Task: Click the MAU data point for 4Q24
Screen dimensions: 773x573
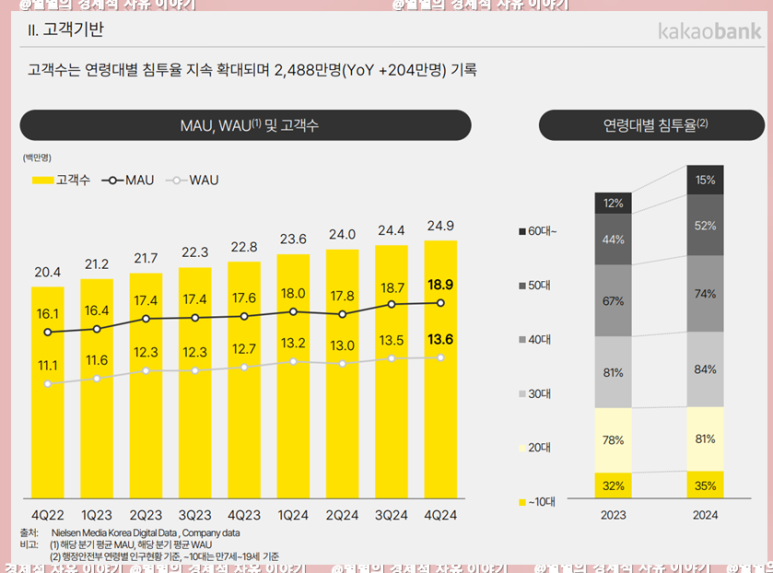Action: (441, 303)
